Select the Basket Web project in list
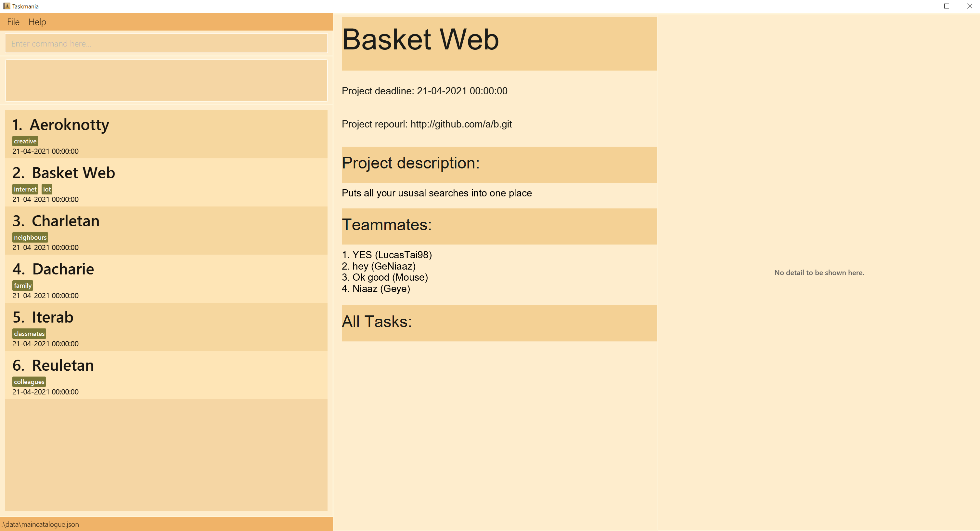This screenshot has height=531, width=980. (x=166, y=183)
